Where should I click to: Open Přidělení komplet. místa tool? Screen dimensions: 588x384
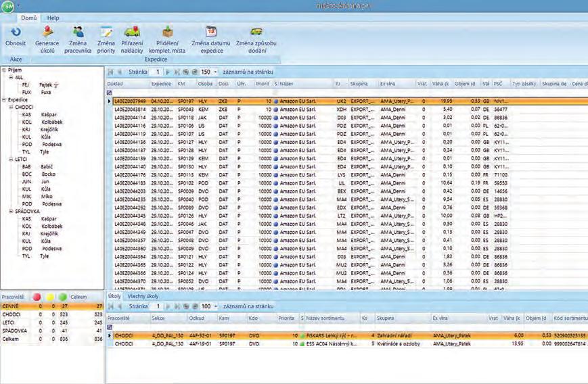167,32
